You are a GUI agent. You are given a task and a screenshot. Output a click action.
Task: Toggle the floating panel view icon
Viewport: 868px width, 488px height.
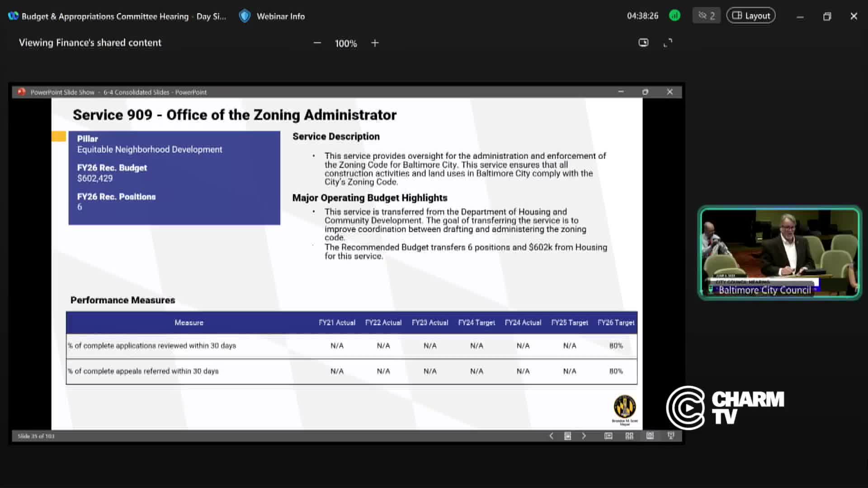643,42
